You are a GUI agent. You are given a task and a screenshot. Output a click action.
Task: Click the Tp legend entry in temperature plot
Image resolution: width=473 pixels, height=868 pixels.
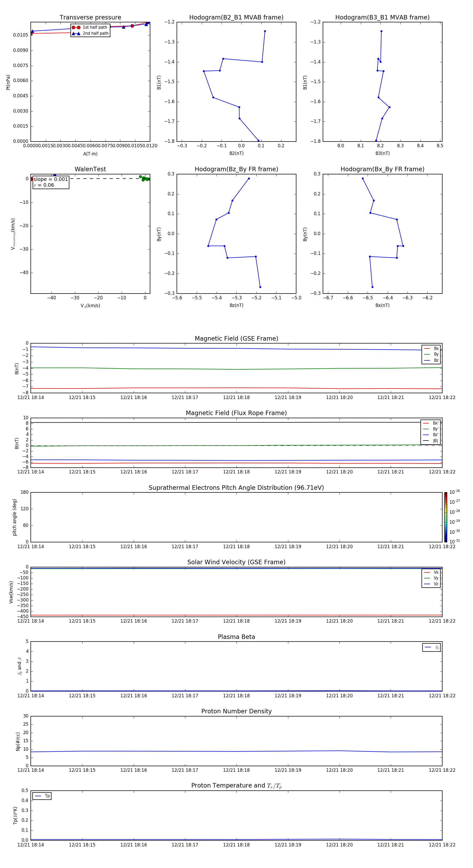click(x=42, y=796)
